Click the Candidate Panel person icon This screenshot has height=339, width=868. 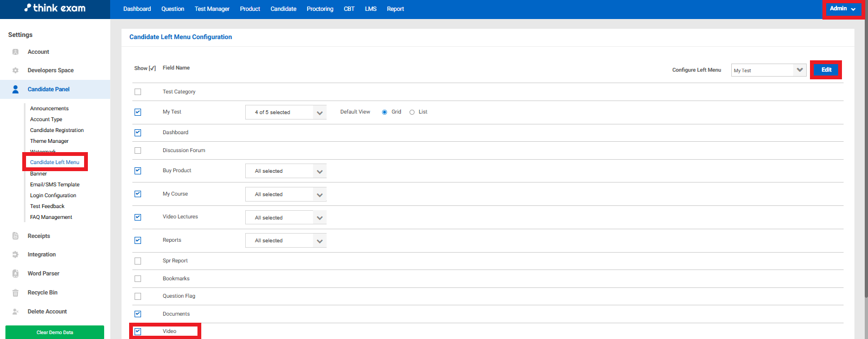point(15,89)
